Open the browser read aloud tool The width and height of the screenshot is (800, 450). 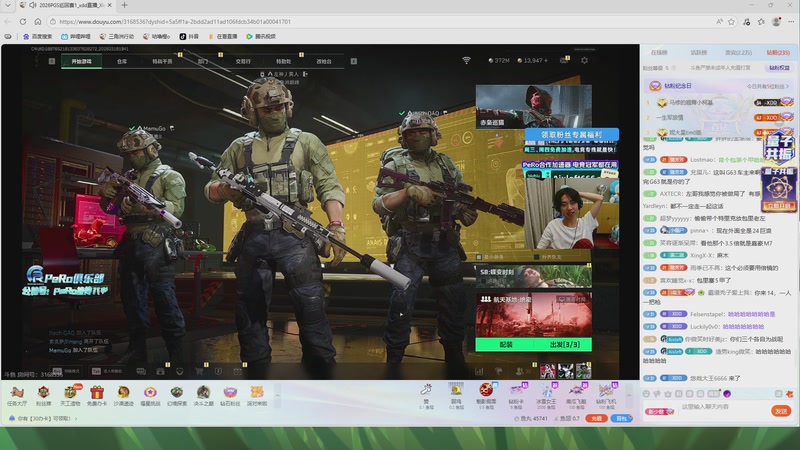point(719,21)
